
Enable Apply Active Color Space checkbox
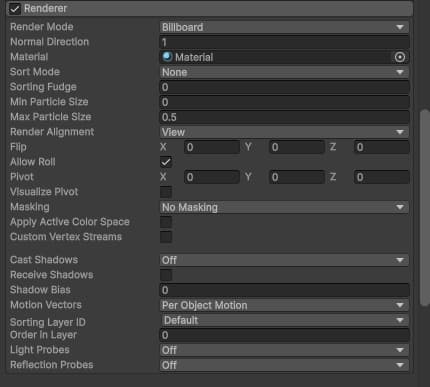pyautogui.click(x=166, y=222)
